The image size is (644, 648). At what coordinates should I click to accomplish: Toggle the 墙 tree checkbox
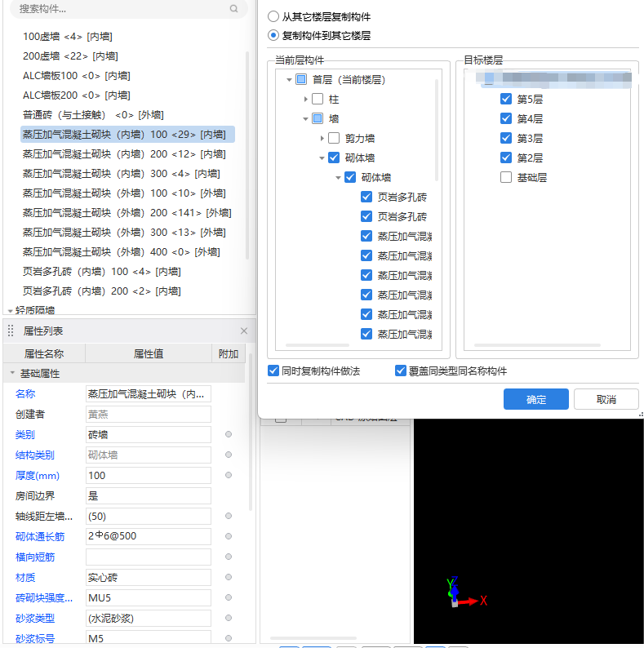[318, 118]
